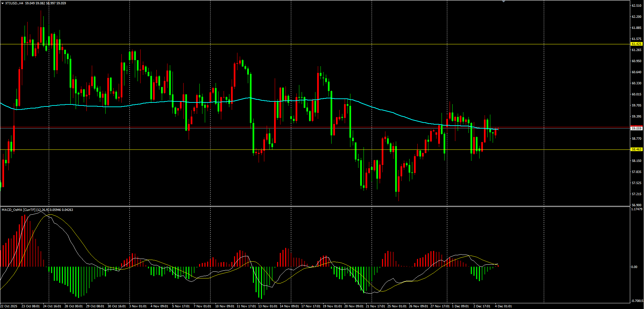Click the yellow 58.463 price label
644x309 pixels.
click(x=637, y=149)
